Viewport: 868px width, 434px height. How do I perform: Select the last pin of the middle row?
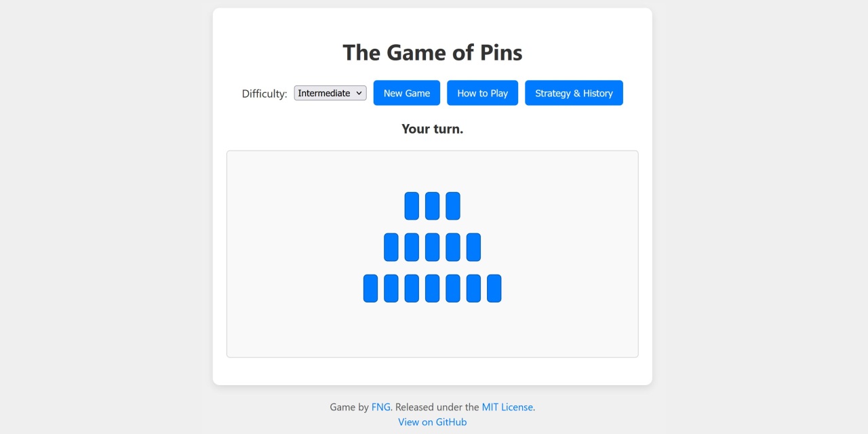473,247
